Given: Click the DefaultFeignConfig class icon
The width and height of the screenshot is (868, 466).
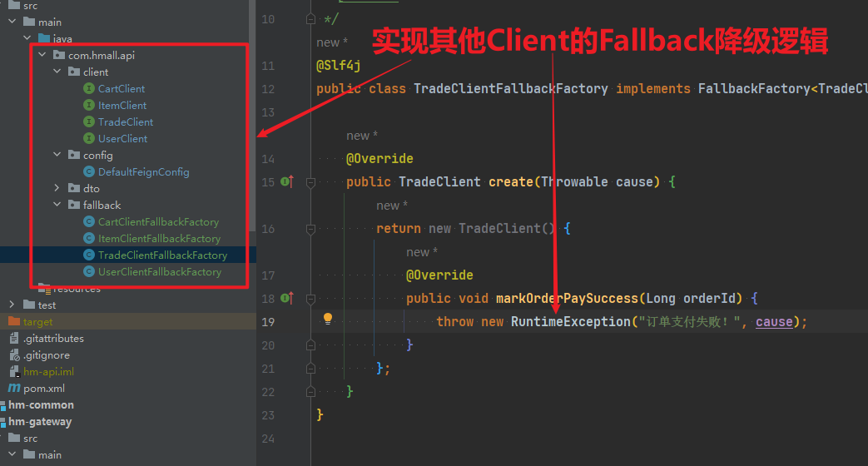Looking at the screenshot, I should 89,172.
